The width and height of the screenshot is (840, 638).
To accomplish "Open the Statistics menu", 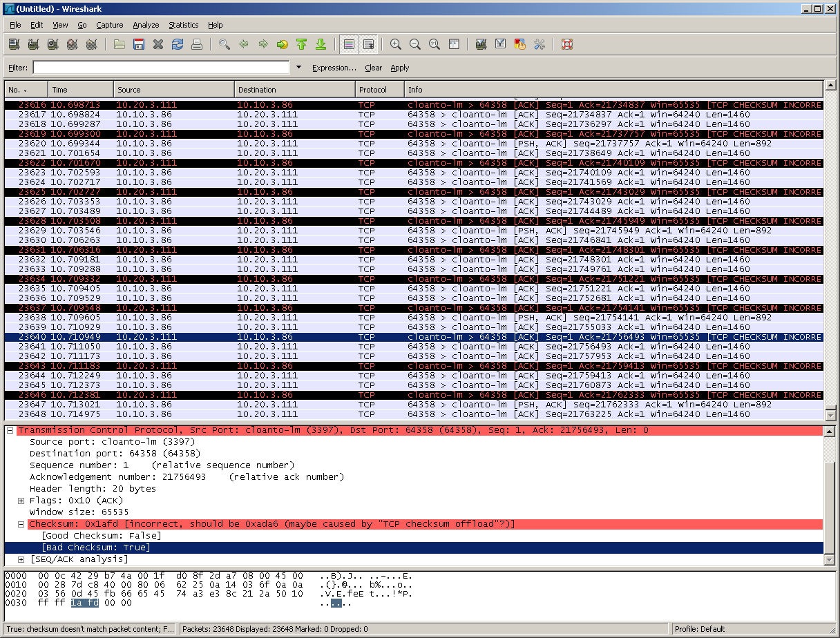I will tap(183, 25).
